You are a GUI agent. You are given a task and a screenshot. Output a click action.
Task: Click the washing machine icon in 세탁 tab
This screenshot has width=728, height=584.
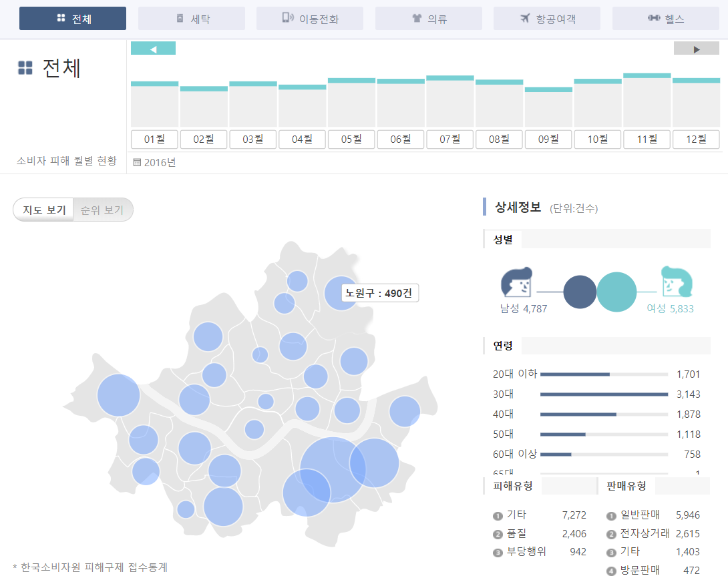tap(180, 18)
